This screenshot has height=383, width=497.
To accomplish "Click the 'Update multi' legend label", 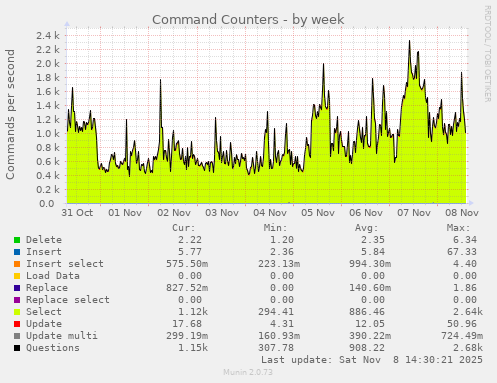I will click(62, 336).
